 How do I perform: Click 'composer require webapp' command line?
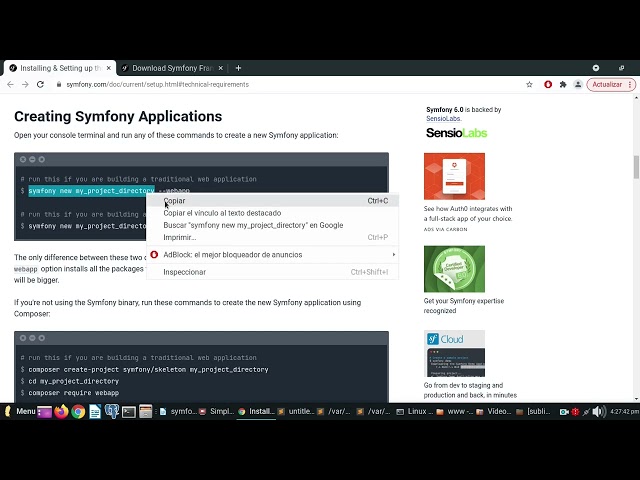73,393
